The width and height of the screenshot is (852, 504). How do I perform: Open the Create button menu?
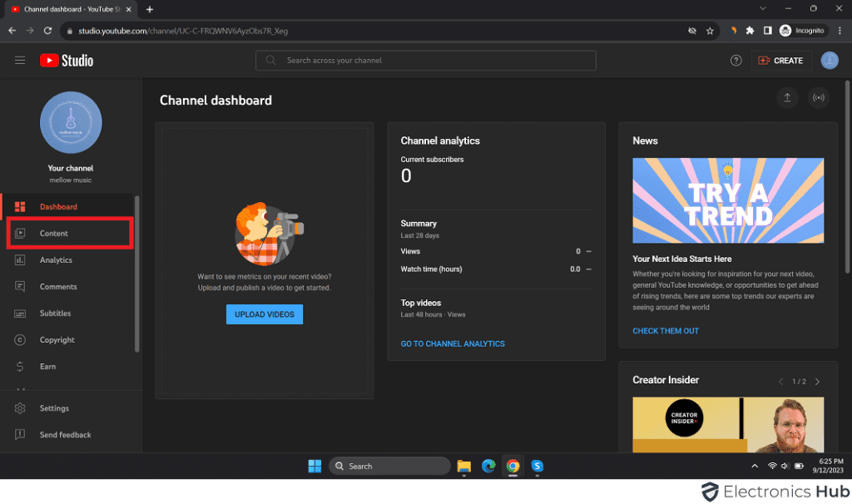click(780, 60)
